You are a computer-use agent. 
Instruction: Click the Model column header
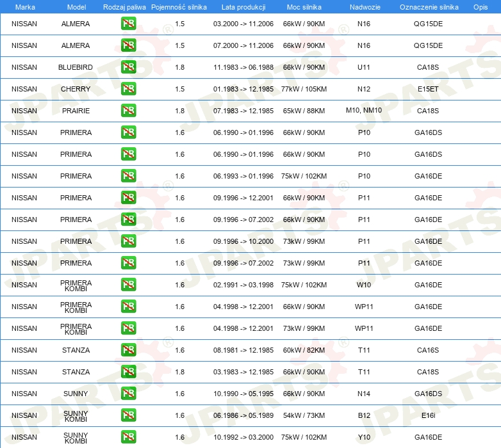click(x=76, y=7)
